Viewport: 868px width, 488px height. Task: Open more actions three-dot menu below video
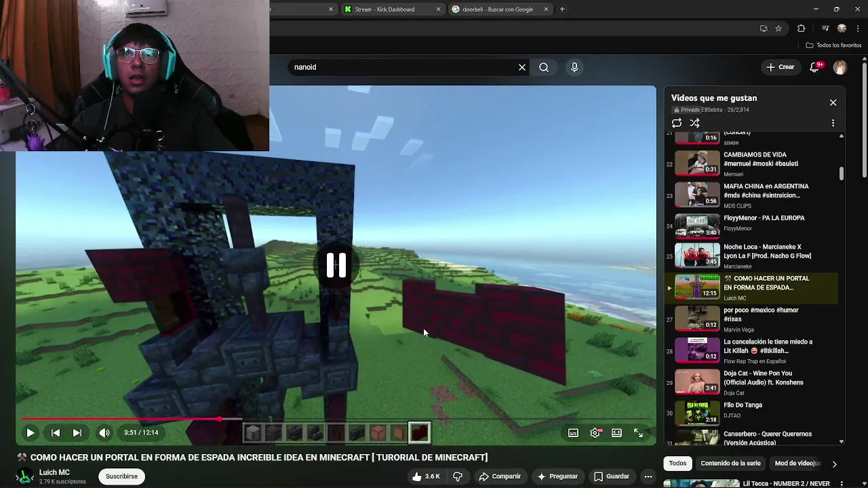(x=648, y=476)
